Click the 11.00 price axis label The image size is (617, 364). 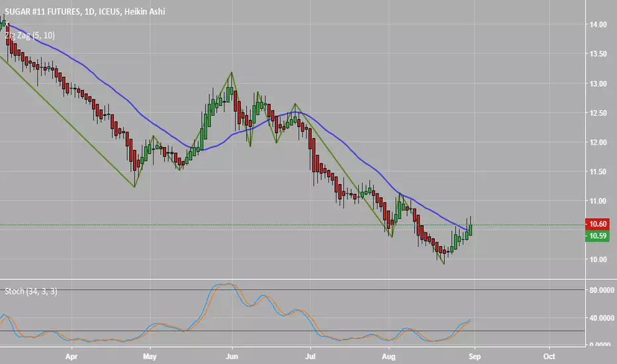598,201
